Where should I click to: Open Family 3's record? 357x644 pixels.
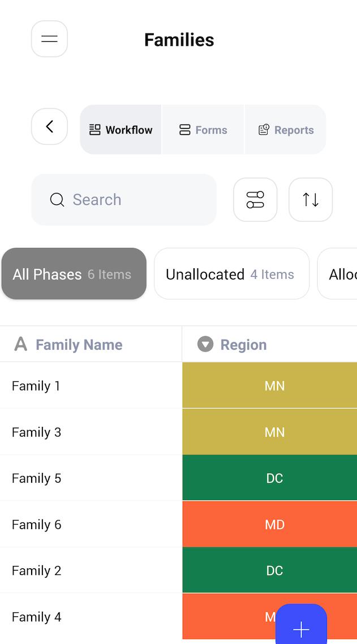coord(36,432)
